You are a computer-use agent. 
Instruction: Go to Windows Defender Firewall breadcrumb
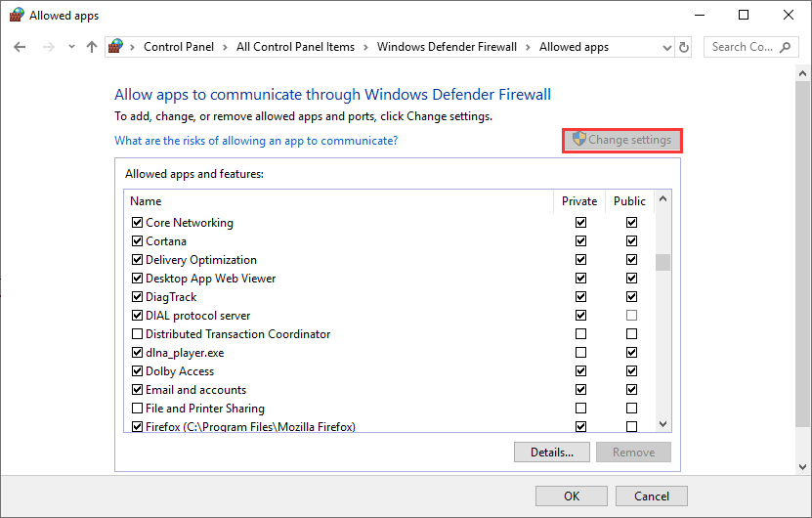coord(447,47)
